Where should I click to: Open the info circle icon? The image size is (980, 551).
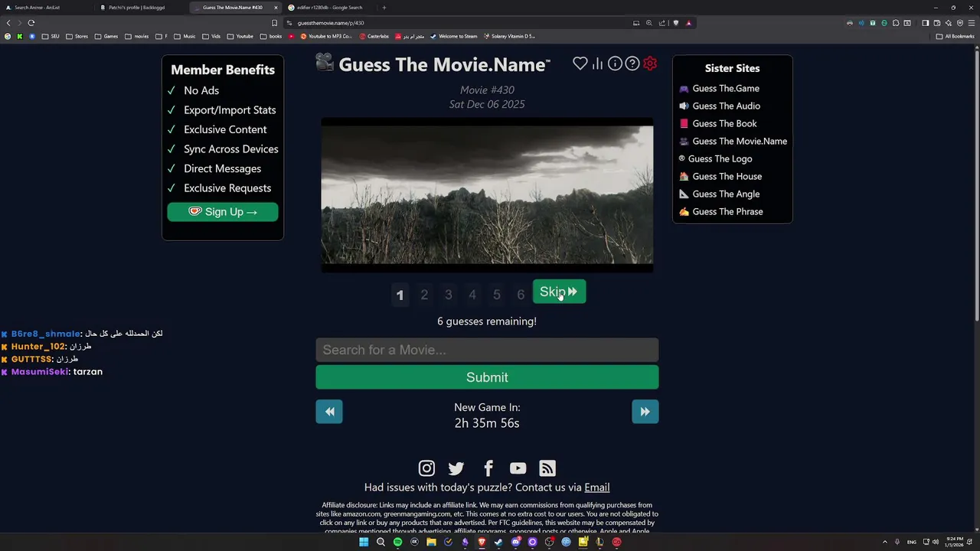[x=615, y=64]
